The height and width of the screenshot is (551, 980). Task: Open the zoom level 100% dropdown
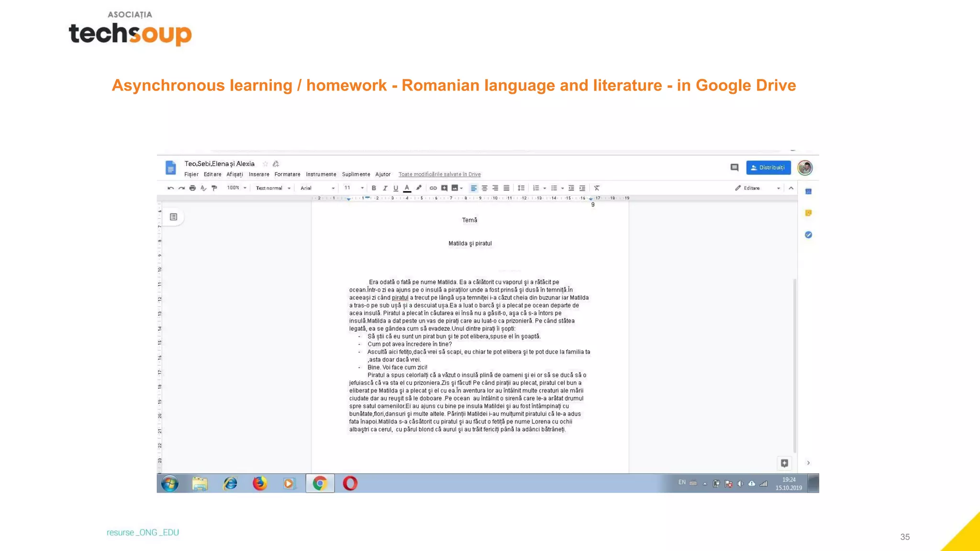[237, 188]
